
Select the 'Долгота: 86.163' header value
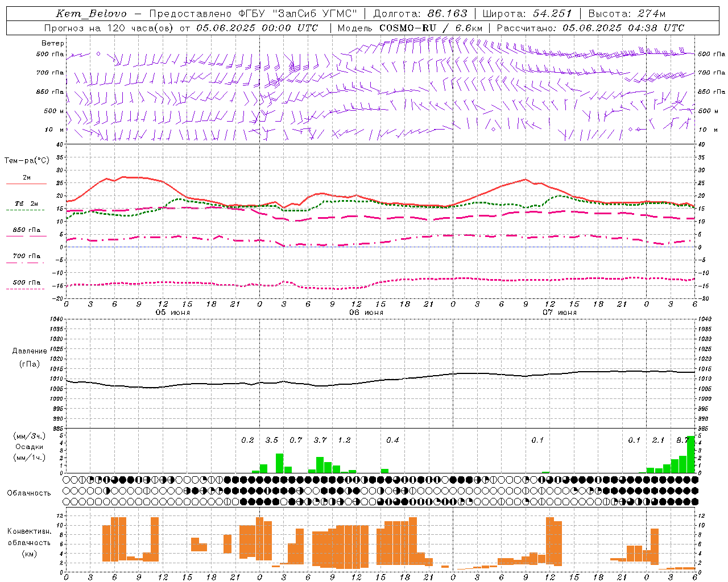coord(420,14)
